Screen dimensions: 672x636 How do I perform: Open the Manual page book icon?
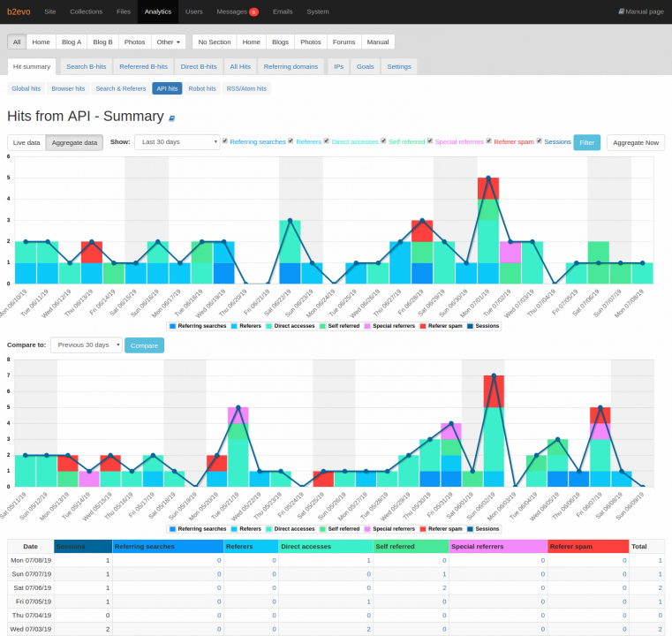point(621,11)
